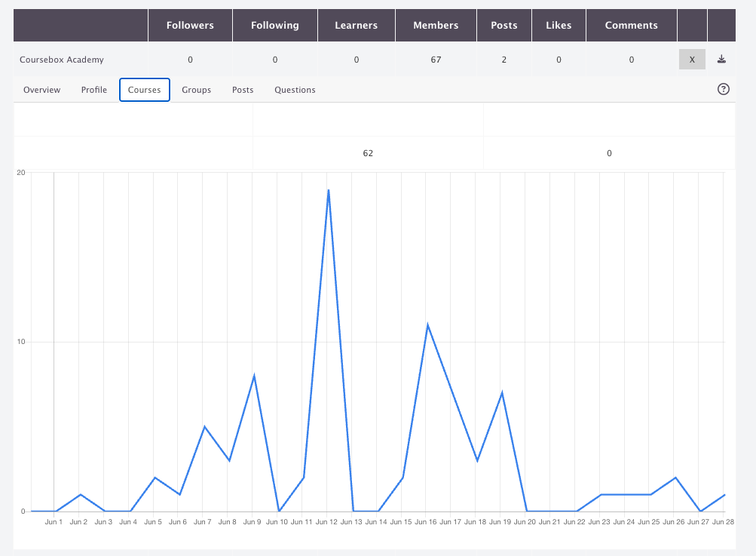Switch to the Overview tab
This screenshot has width=756, height=556.
(42, 90)
